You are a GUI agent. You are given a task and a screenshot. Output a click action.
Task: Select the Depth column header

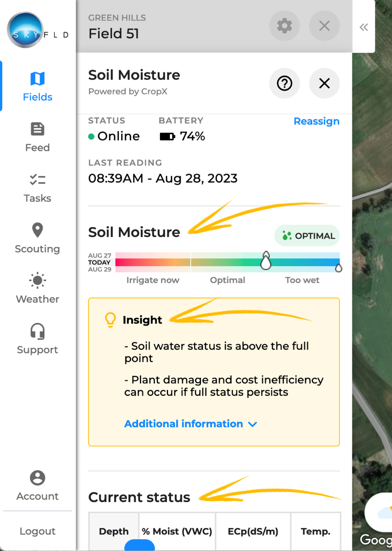pos(114,531)
